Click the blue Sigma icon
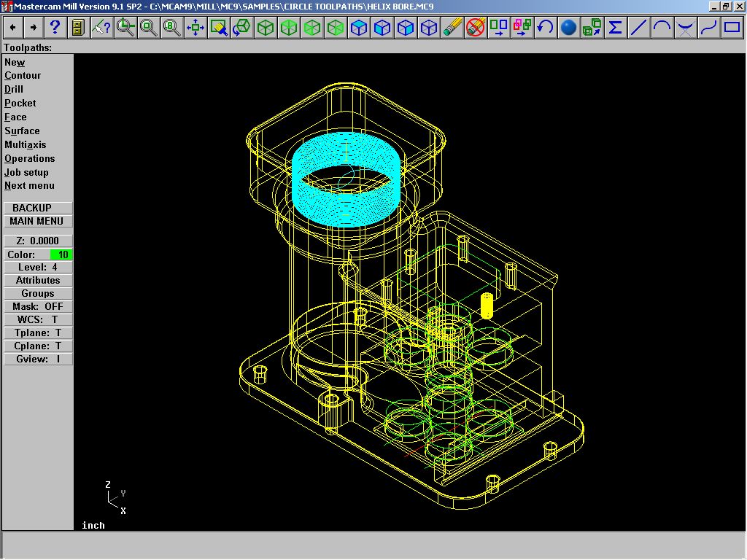The width and height of the screenshot is (747, 560). tap(615, 28)
